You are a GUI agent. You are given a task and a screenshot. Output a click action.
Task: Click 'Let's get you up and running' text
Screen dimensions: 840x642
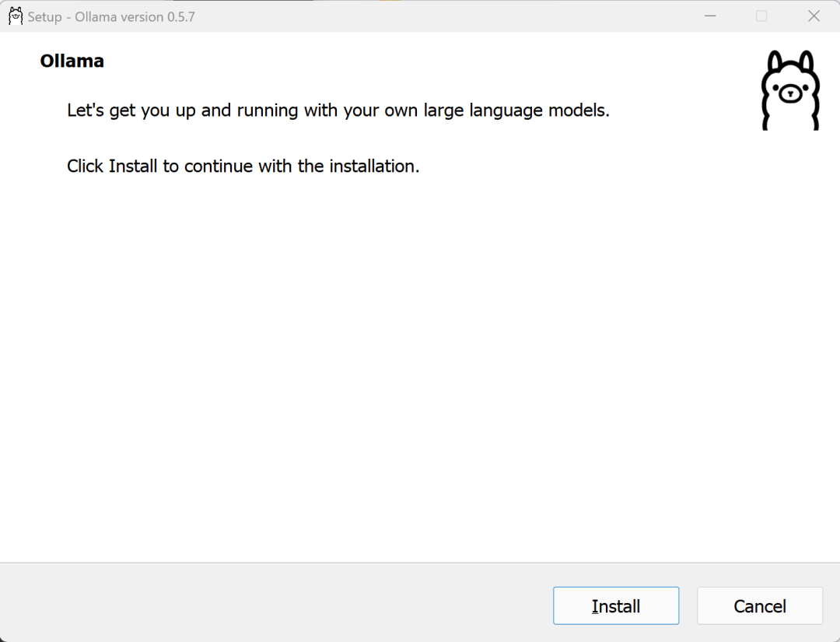pos(338,111)
